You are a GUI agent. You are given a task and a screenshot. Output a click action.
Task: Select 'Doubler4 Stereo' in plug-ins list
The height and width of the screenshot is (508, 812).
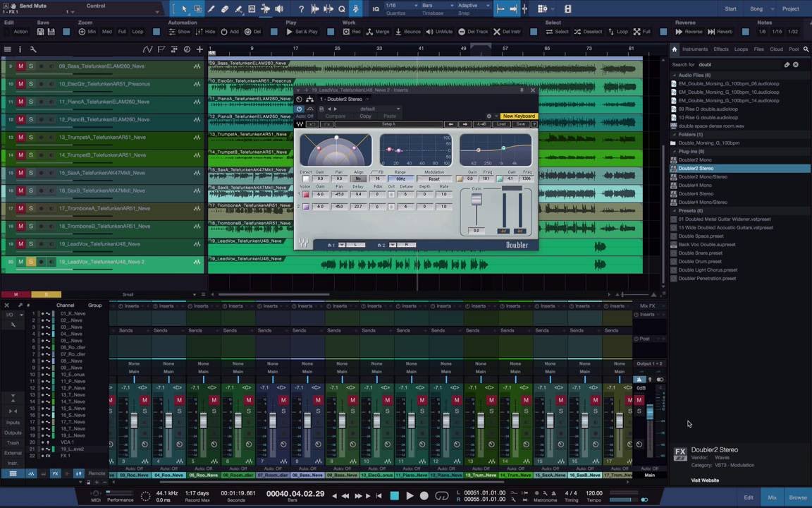click(696, 194)
